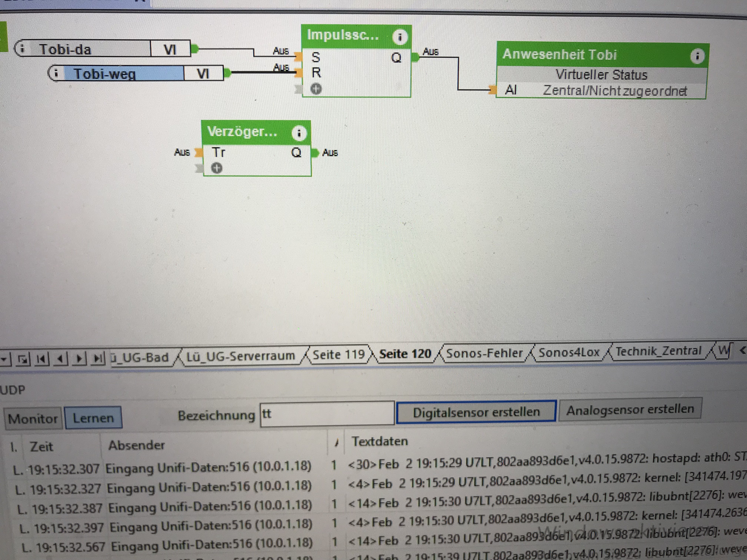Open the Sonos-Fehler page tab

coord(484,353)
